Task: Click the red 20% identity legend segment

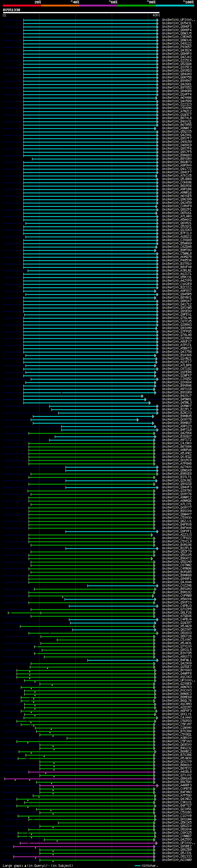Action: pos(22,6)
